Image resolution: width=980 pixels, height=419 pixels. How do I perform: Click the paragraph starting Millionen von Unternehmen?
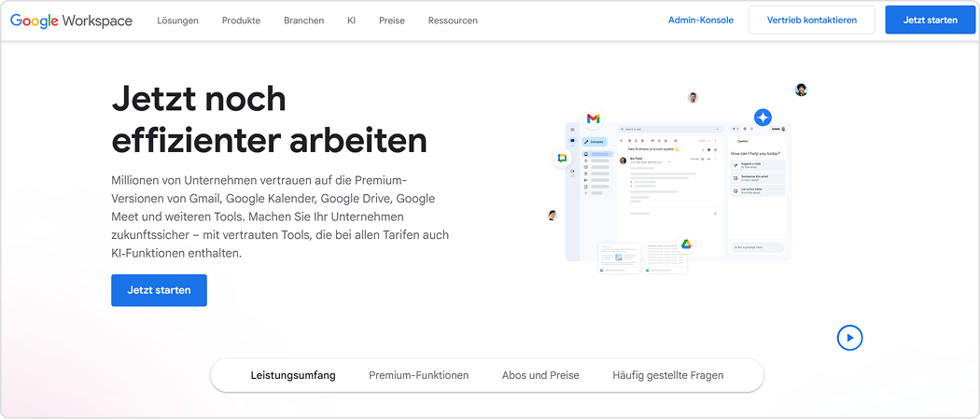(x=280, y=216)
